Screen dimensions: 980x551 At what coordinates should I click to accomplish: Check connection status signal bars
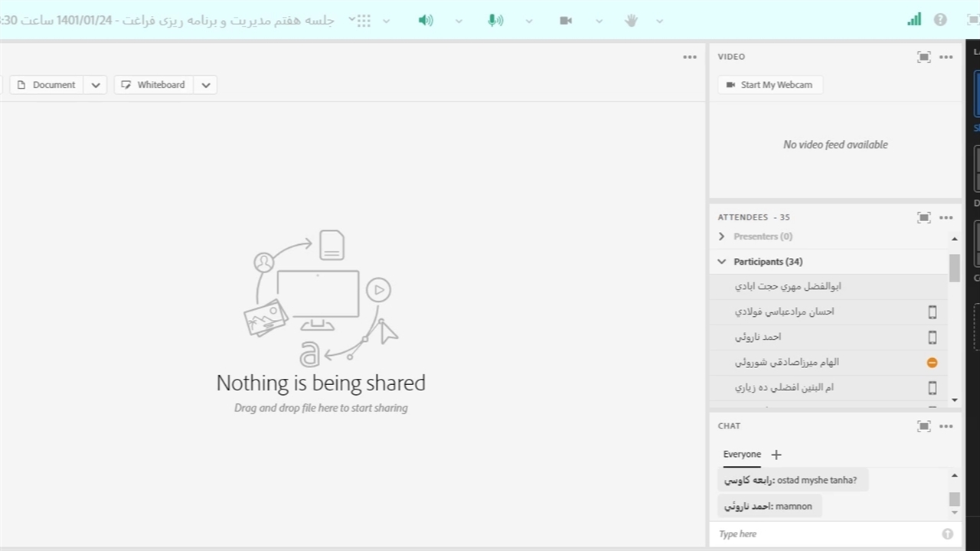(x=914, y=20)
